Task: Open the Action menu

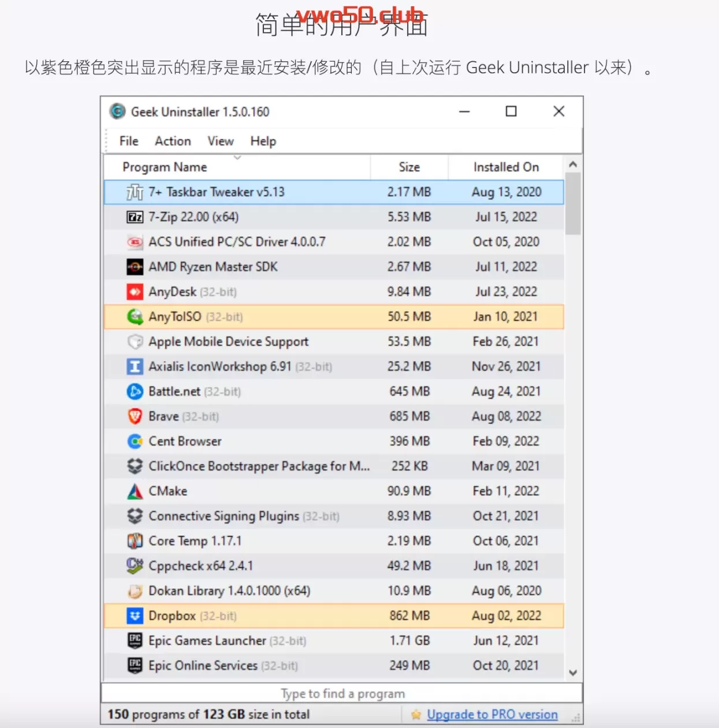Action: tap(173, 141)
